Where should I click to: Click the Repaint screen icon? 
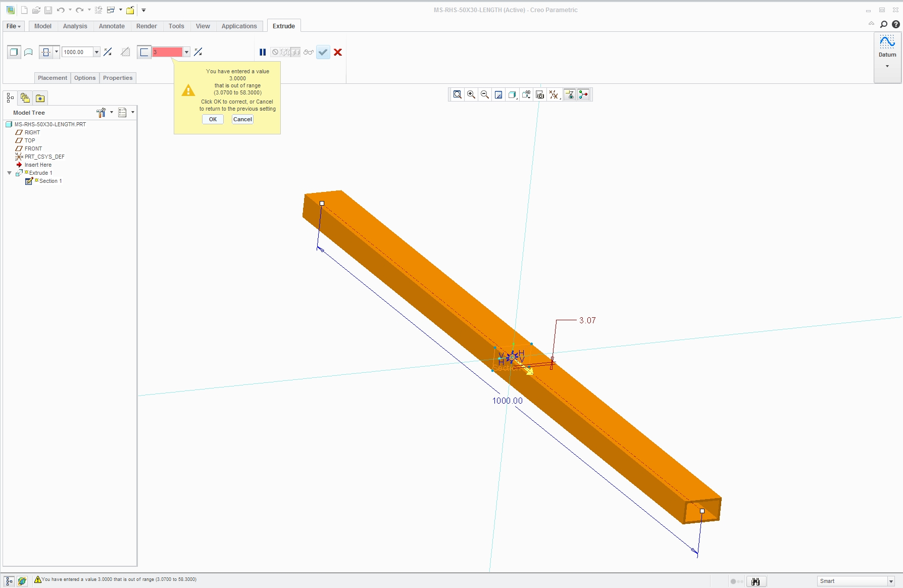pyautogui.click(x=498, y=95)
